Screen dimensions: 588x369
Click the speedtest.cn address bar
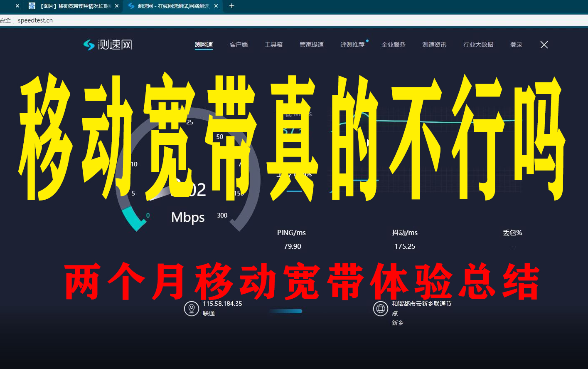35,20
